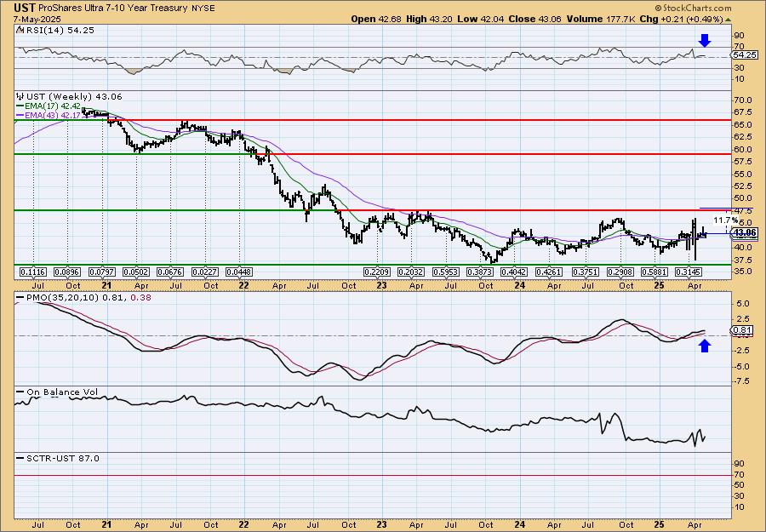Click the 54.25 RSI value tag on axis
Screen dimensions: 766x532
[x=745, y=55]
